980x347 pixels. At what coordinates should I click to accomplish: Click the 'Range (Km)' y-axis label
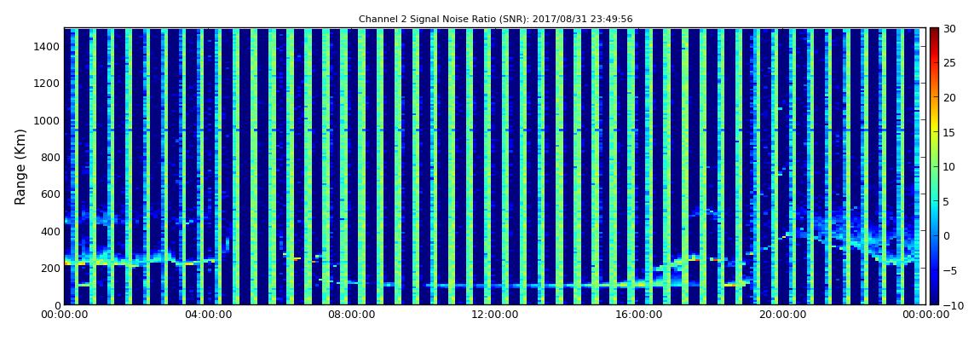20,167
